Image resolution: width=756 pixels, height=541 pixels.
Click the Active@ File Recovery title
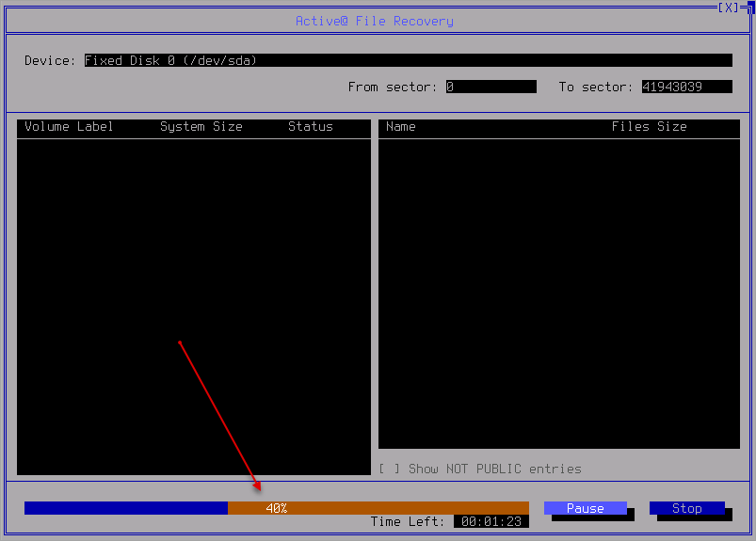375,22
